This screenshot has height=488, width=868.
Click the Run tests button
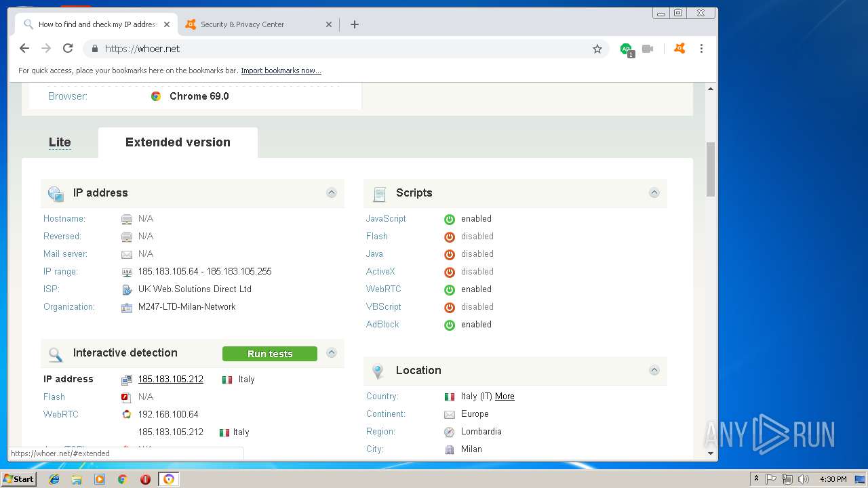coord(270,354)
